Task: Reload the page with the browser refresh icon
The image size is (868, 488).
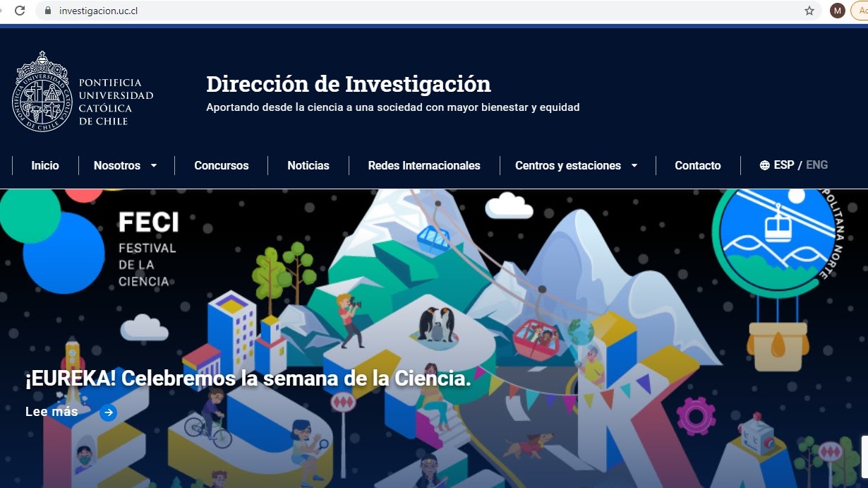Action: (20, 11)
